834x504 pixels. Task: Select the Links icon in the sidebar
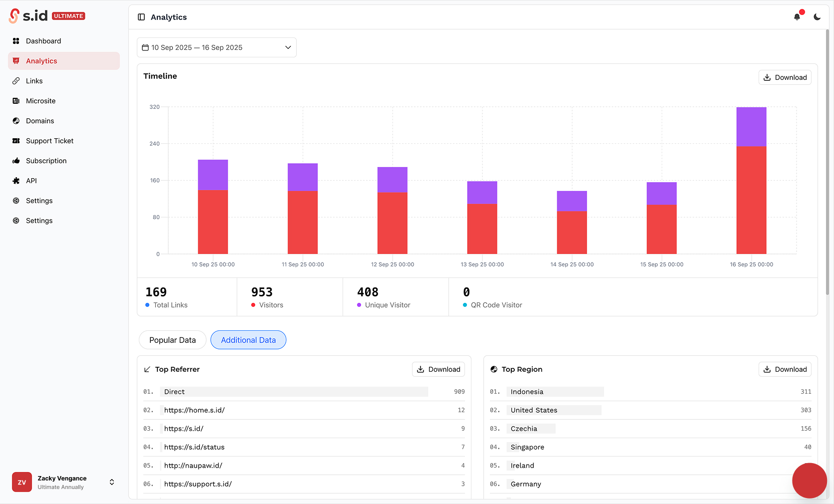(x=17, y=80)
